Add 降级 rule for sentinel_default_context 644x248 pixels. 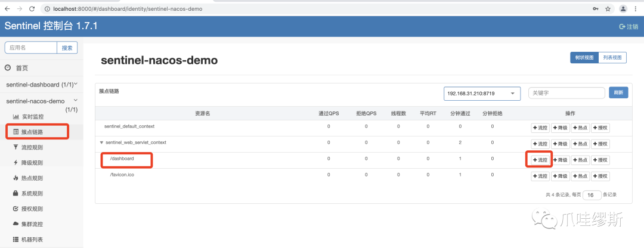point(560,128)
